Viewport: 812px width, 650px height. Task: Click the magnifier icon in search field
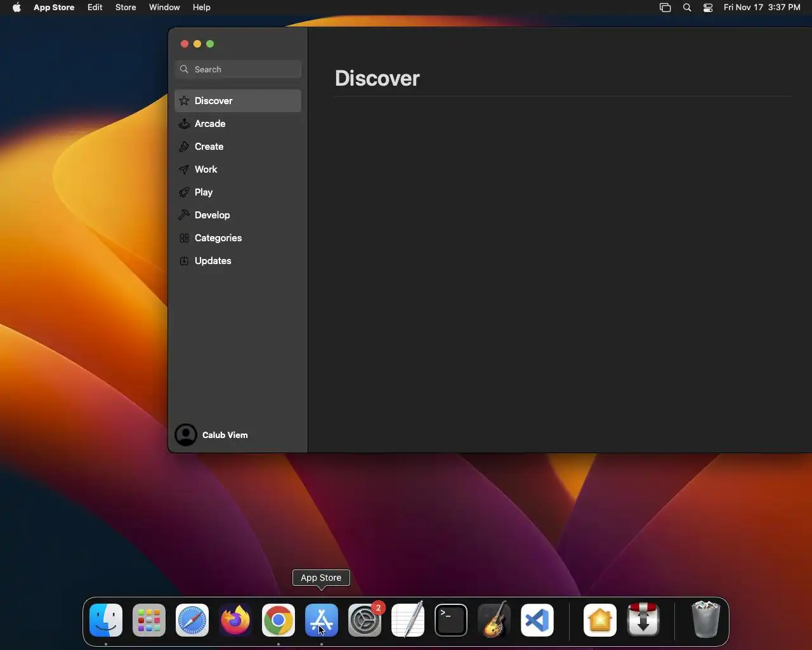(x=184, y=69)
